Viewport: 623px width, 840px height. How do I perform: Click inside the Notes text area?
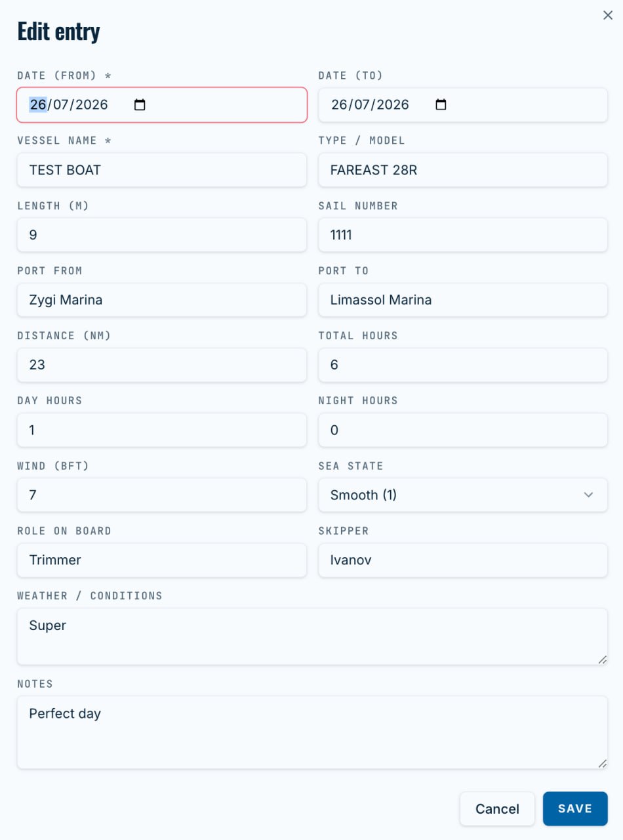(x=312, y=732)
